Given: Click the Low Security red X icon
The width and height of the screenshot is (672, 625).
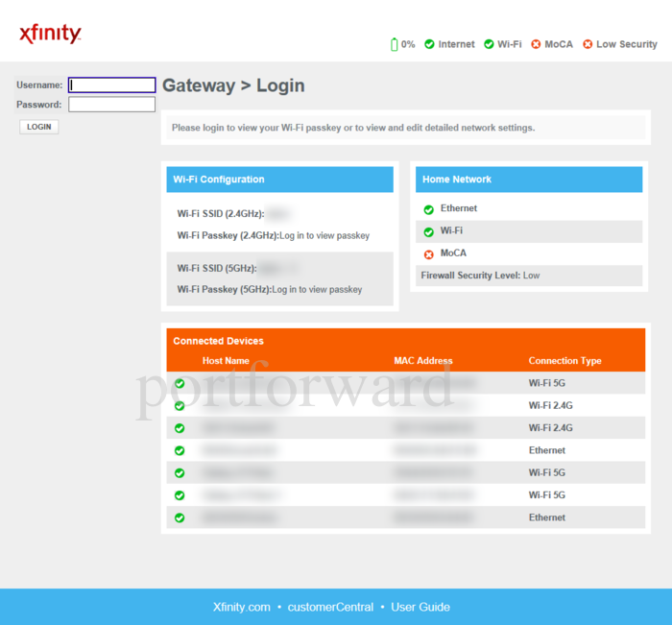Looking at the screenshot, I should tap(588, 44).
